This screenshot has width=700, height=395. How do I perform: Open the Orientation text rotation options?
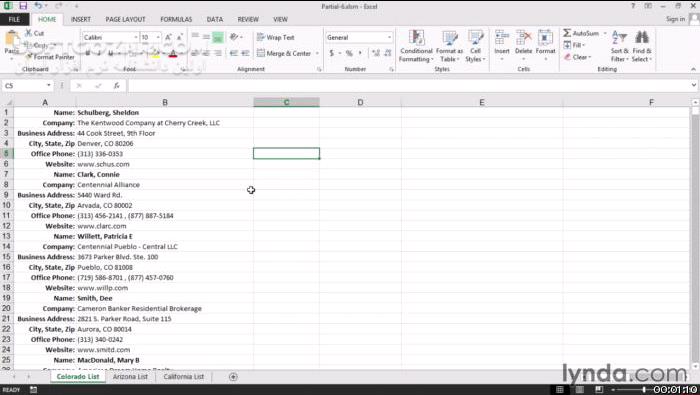235,37
